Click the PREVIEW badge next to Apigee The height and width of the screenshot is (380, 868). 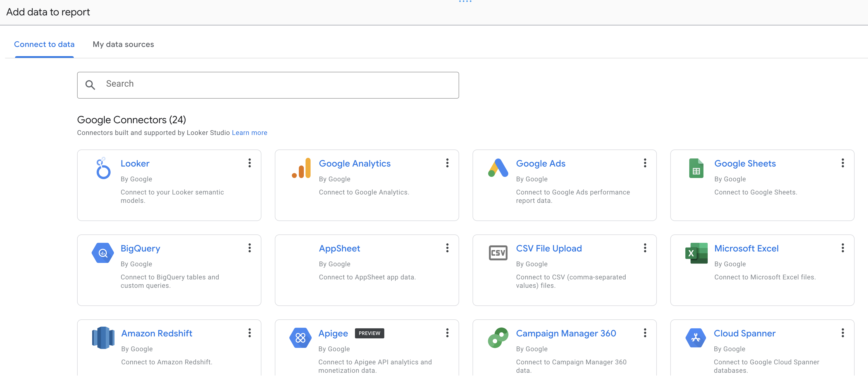click(369, 333)
